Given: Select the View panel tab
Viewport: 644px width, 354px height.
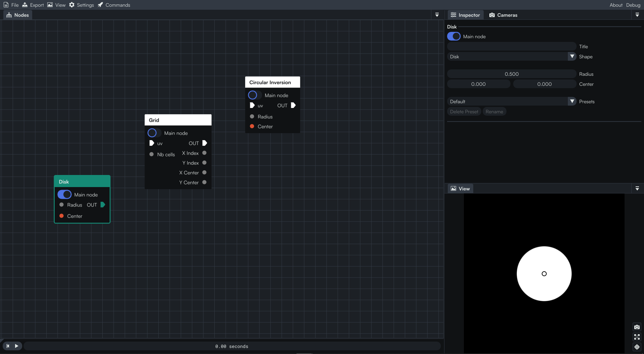Looking at the screenshot, I should (x=460, y=188).
